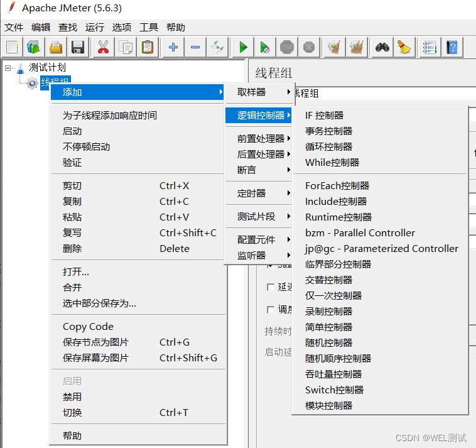Click the Search binoculars icon

click(382, 47)
